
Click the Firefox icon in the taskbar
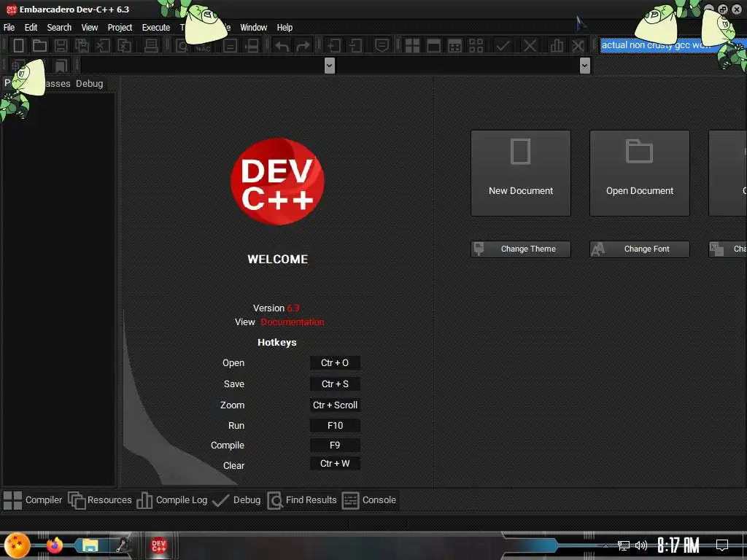coord(55,545)
